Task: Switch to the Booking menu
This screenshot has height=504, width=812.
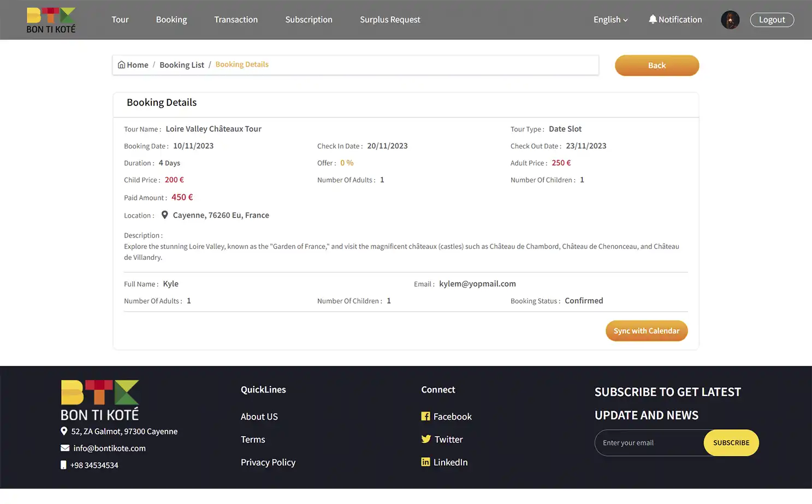Action: [171, 20]
